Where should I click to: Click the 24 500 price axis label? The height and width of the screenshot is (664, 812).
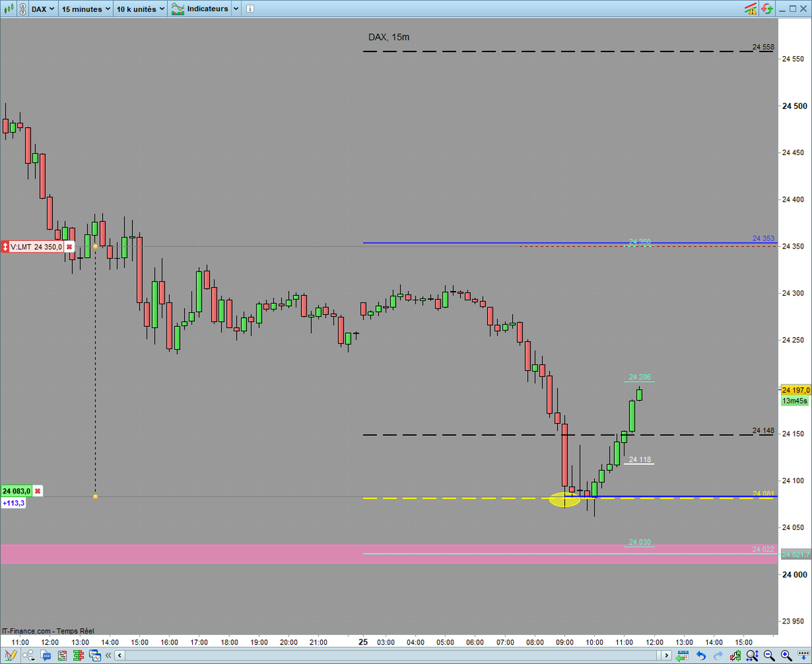(794, 106)
